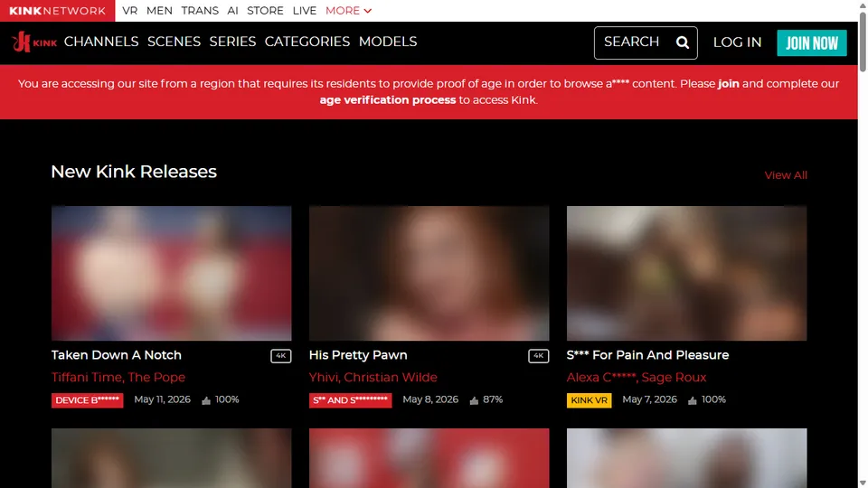Click the 4K badge on His Pretty Pawn

538,356
